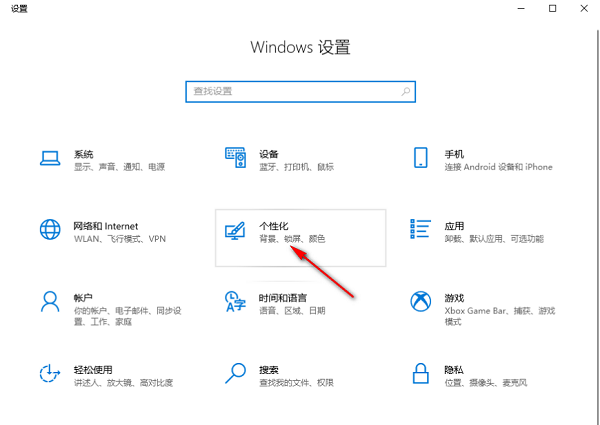Open 设备 via its keyboard icon
This screenshot has height=425, width=600.
click(x=235, y=159)
